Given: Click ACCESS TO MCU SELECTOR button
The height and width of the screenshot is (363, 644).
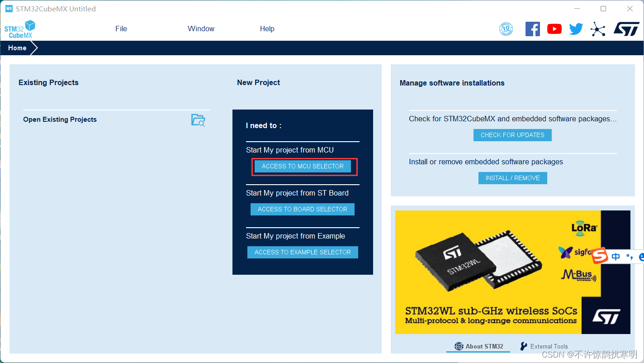Looking at the screenshot, I should (x=303, y=166).
